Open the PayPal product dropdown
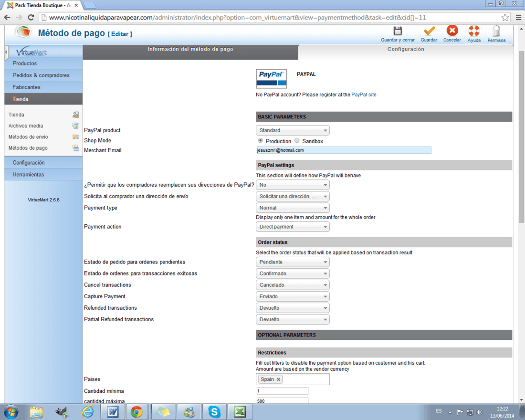Image resolution: width=525 pixels, height=420 pixels. [292, 130]
